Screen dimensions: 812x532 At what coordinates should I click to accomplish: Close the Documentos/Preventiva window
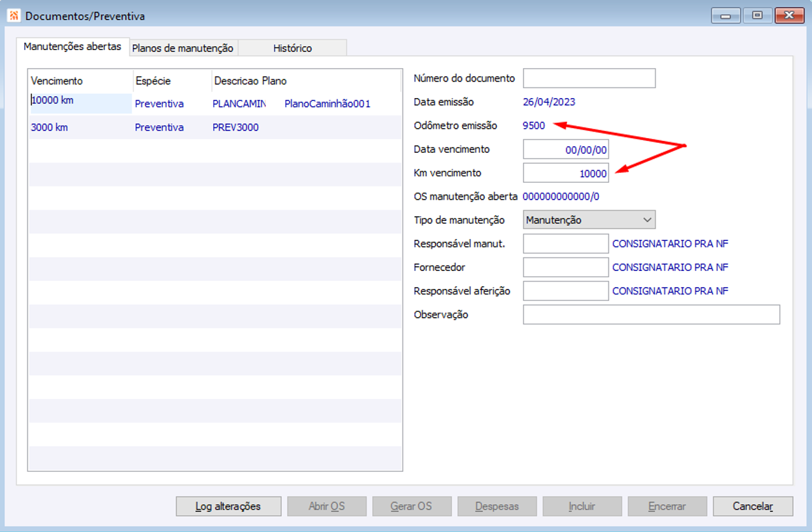coord(789,15)
